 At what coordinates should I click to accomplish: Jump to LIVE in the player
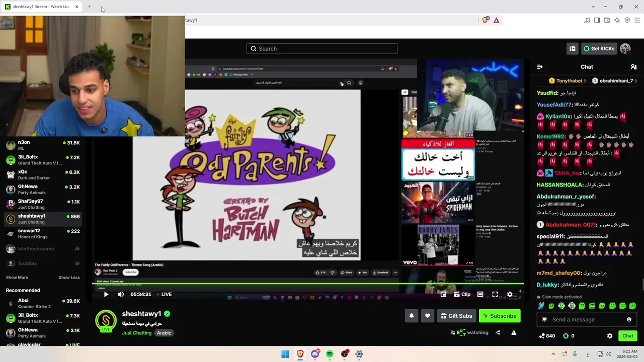164,294
